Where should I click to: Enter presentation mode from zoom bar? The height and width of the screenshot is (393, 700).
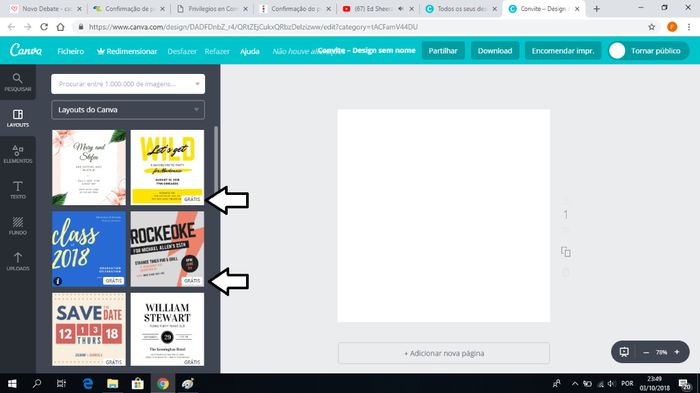coord(624,352)
